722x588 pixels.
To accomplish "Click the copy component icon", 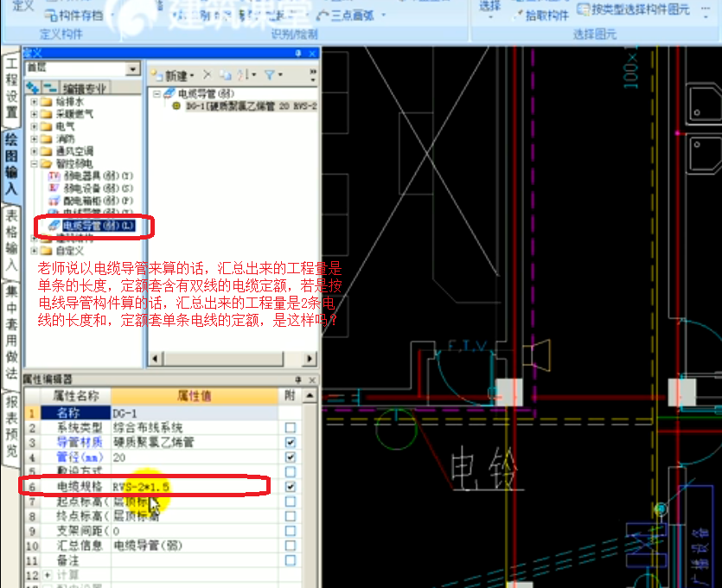I will tap(225, 74).
